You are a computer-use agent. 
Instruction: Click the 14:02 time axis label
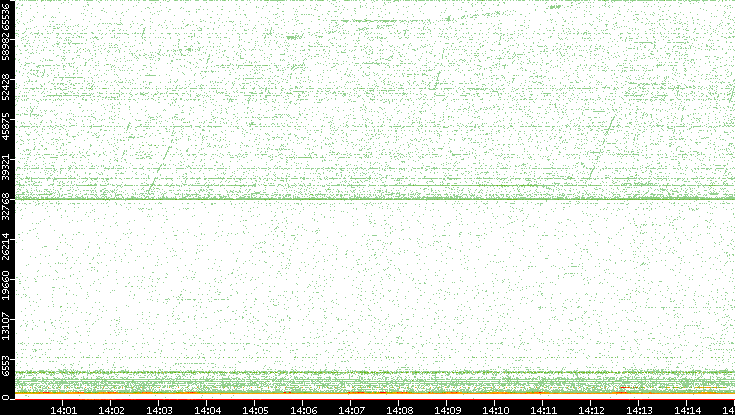click(x=111, y=410)
